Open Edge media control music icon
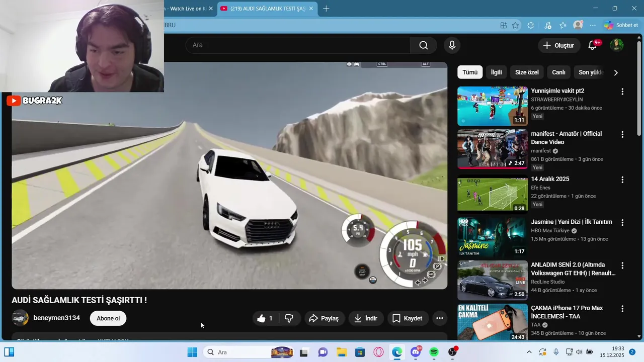 (x=548, y=25)
